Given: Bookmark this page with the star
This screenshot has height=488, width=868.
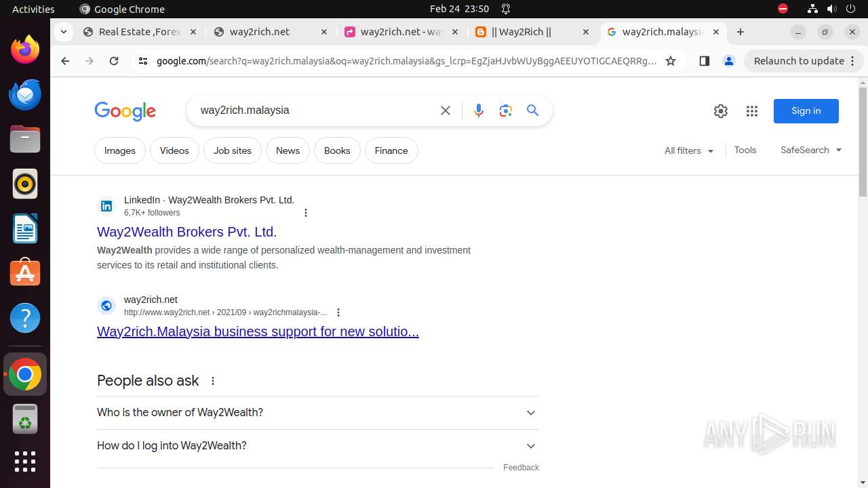Looking at the screenshot, I should pyautogui.click(x=671, y=61).
